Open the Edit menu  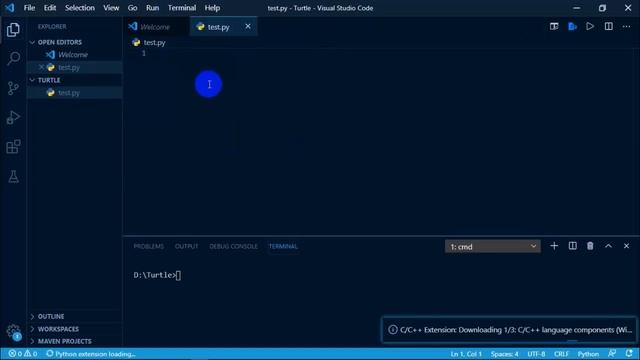point(50,8)
